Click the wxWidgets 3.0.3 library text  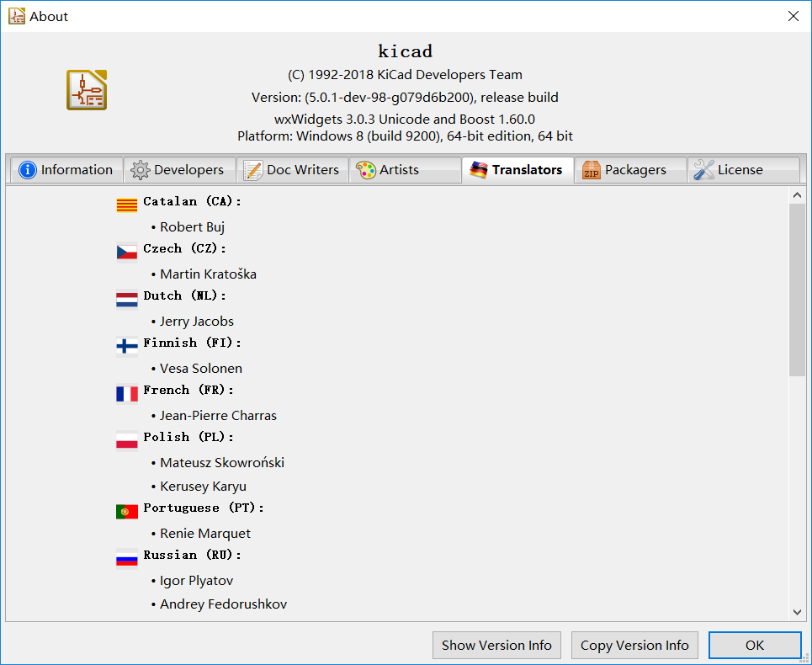[405, 120]
